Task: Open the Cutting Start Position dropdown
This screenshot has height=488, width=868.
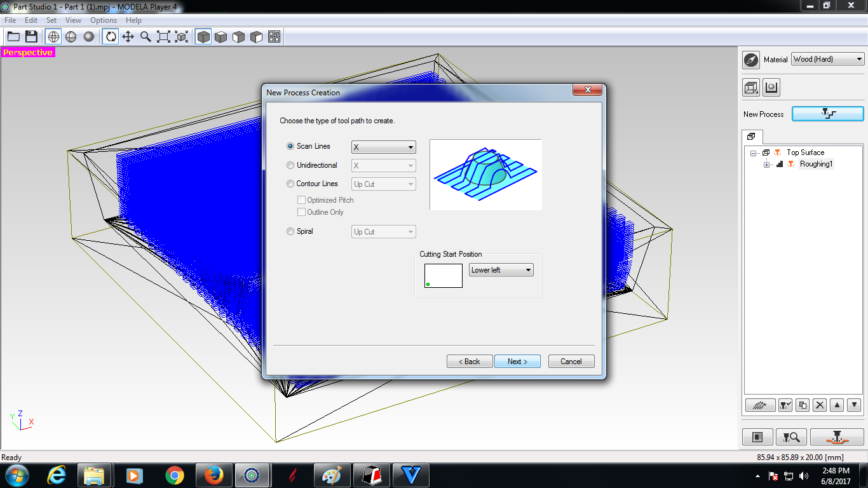Action: [501, 270]
